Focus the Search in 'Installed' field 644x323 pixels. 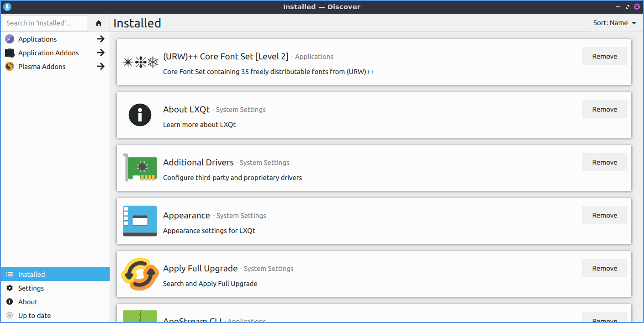(45, 23)
